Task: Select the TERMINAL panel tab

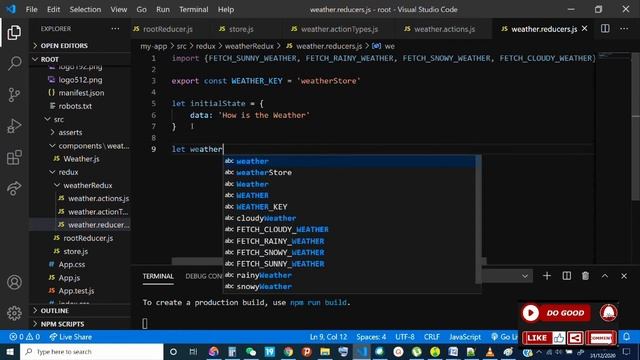Action: point(158,276)
